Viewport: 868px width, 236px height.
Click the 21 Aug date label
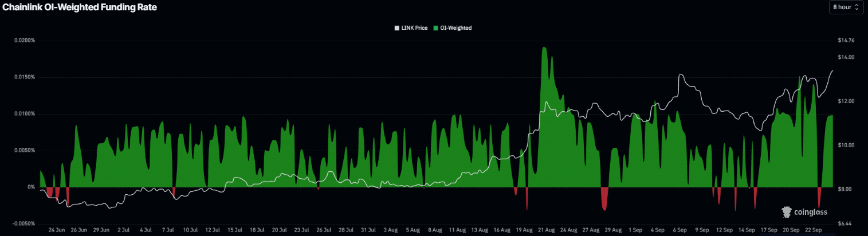546,230
